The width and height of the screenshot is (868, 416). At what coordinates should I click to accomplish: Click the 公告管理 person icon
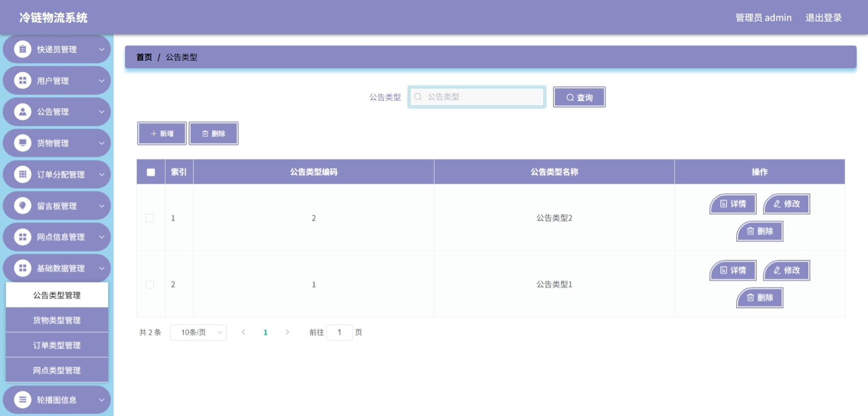point(23,112)
